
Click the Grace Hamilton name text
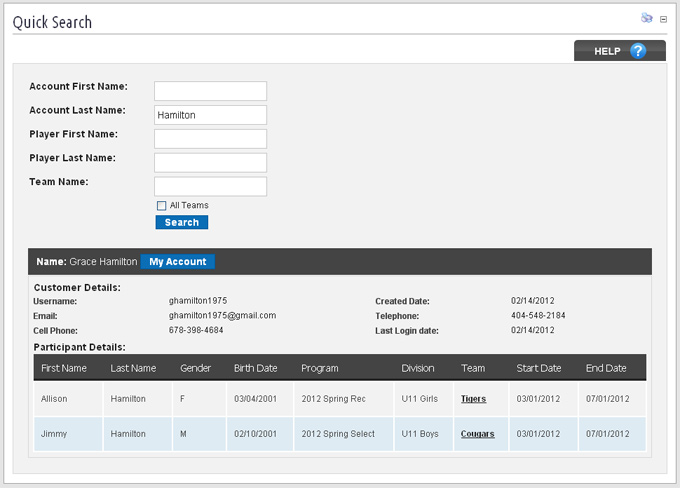[x=103, y=262]
